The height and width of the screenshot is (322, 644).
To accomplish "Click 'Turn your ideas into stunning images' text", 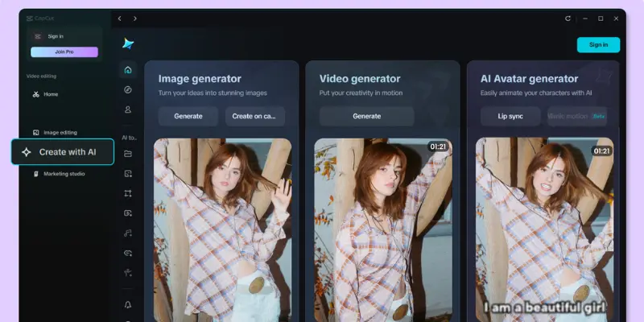I will click(x=213, y=93).
